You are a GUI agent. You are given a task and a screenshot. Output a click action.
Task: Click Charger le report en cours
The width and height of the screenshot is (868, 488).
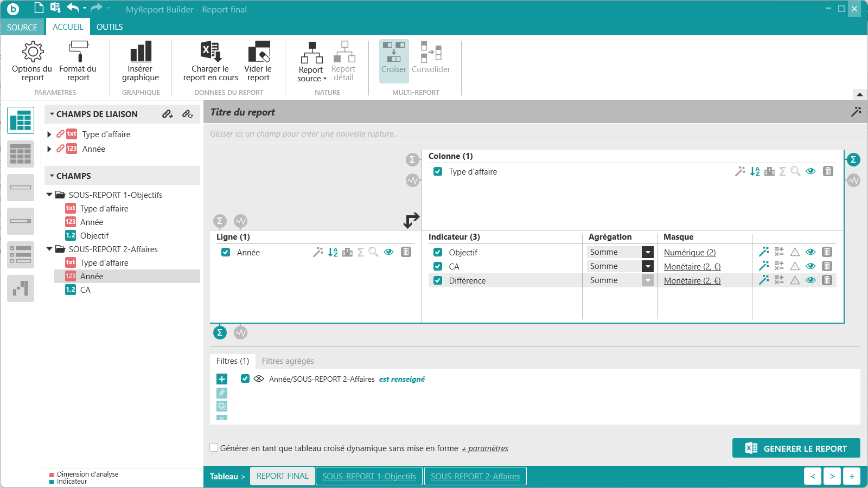[x=210, y=61]
